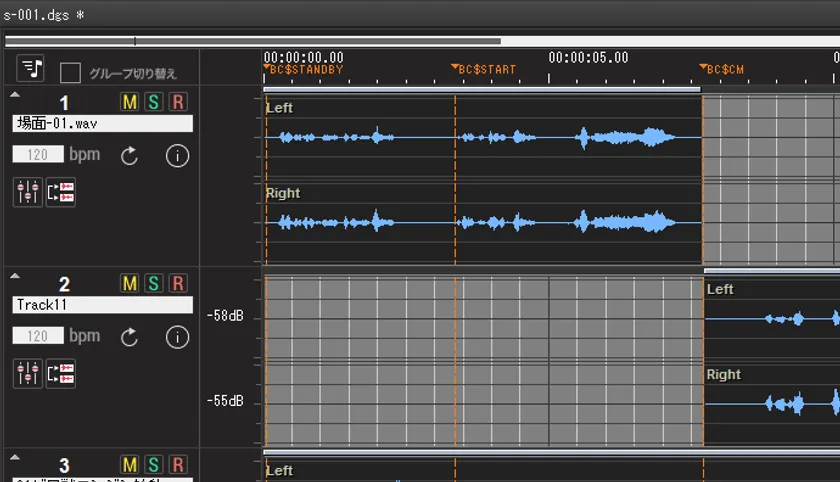Open the mixer settings icon on Track11
The image size is (840, 482).
click(x=27, y=374)
